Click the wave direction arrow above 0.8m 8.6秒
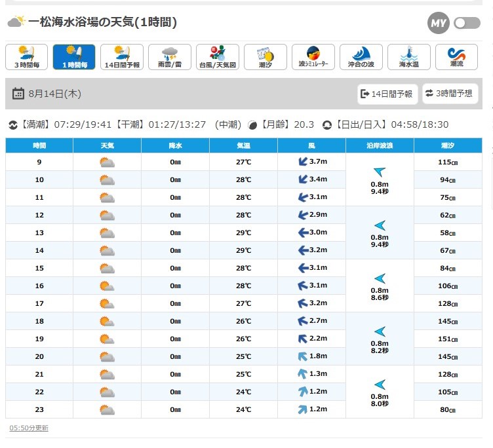This screenshot has width=493, height=448. (380, 278)
